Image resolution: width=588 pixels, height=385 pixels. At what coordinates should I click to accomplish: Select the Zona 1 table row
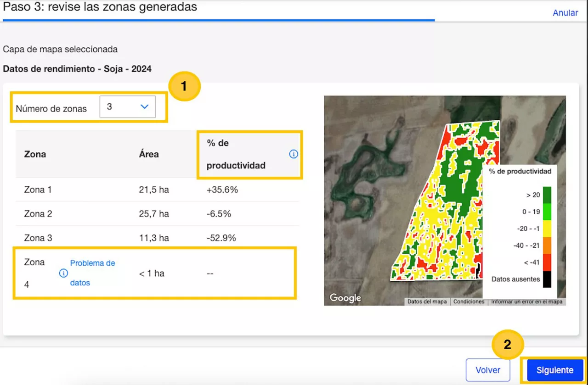coord(157,190)
